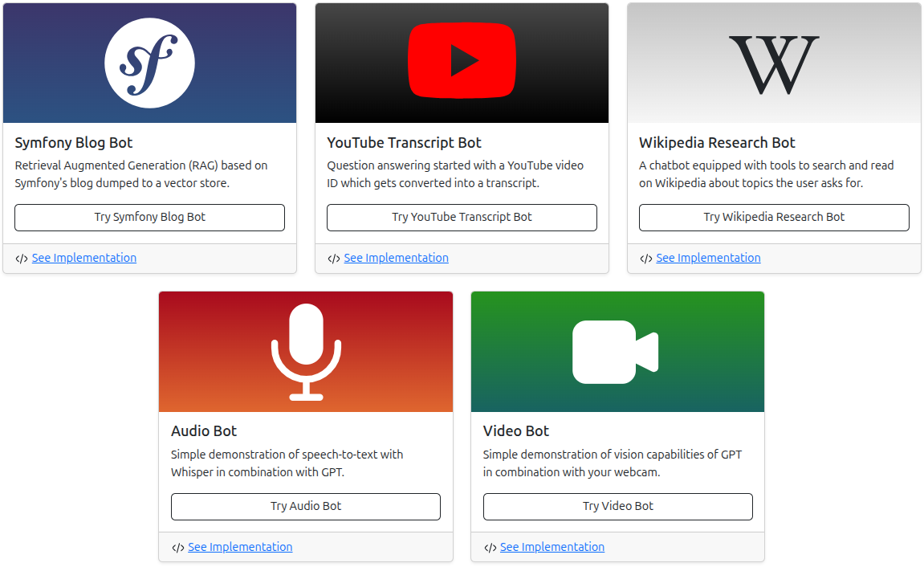Viewport: 924px width, 567px height.
Task: Open See Implementation for Video Bot
Action: pyautogui.click(x=552, y=547)
